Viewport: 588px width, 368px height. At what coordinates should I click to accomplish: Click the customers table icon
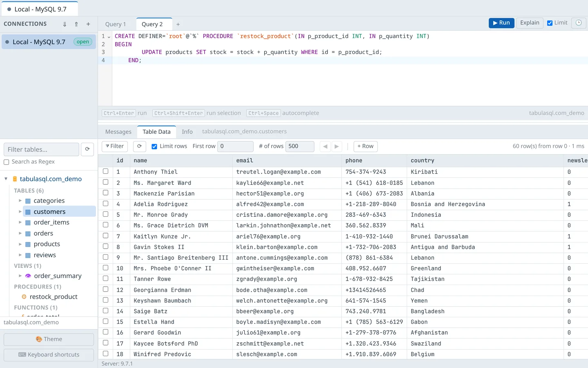pyautogui.click(x=28, y=212)
